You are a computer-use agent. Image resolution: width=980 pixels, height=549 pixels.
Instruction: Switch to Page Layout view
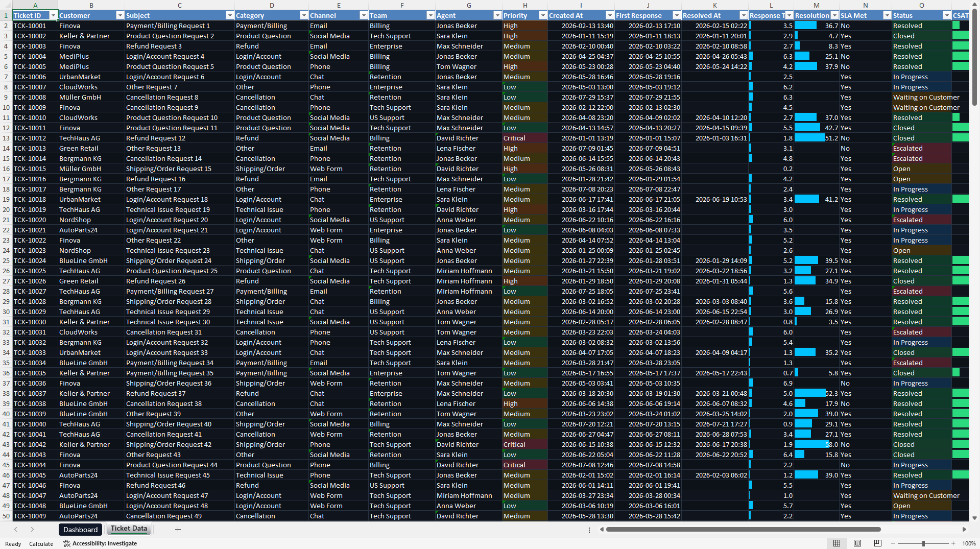tap(857, 543)
